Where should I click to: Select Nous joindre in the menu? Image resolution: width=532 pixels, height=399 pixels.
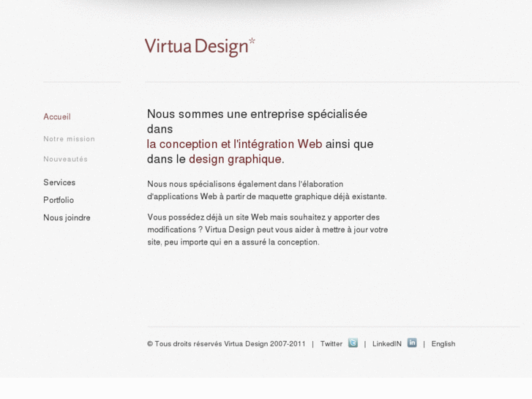[x=67, y=217]
